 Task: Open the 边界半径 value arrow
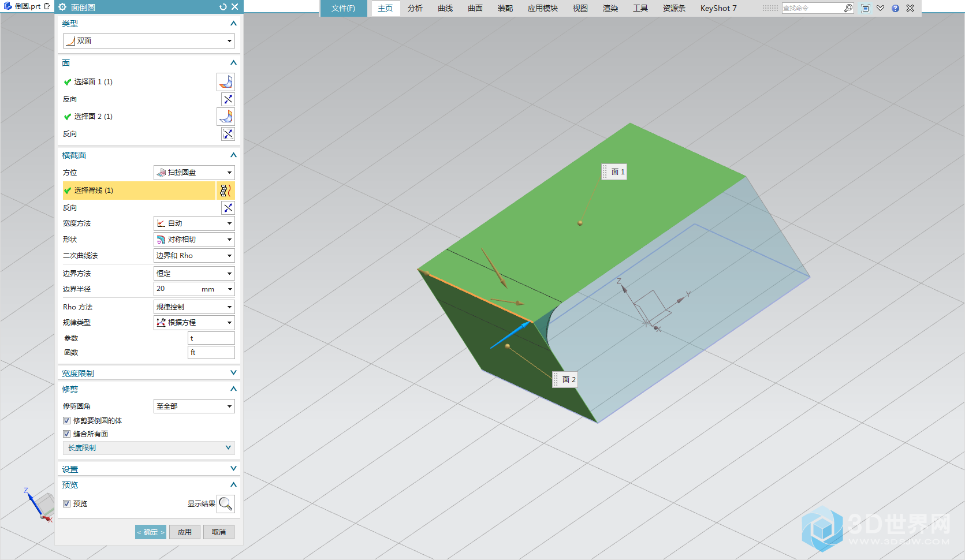click(230, 289)
